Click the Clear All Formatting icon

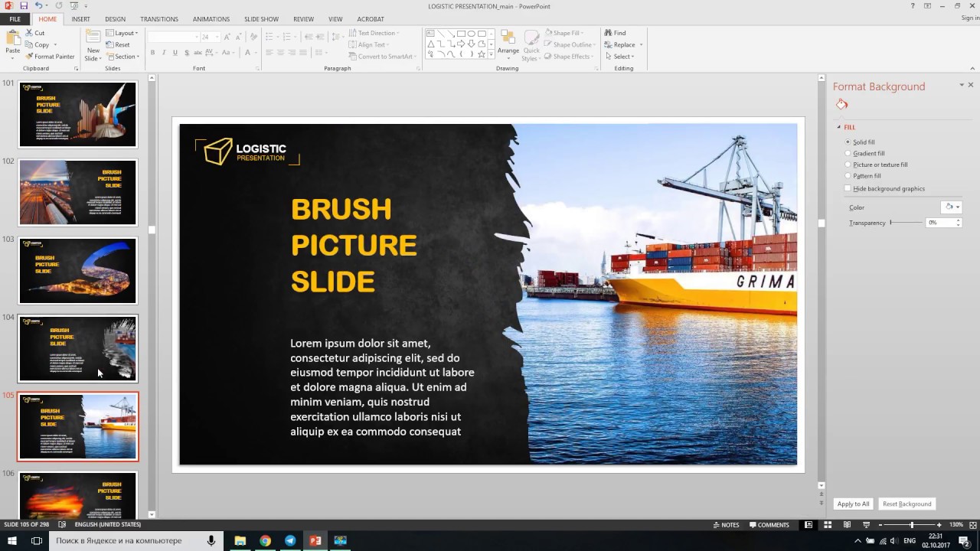pos(253,37)
